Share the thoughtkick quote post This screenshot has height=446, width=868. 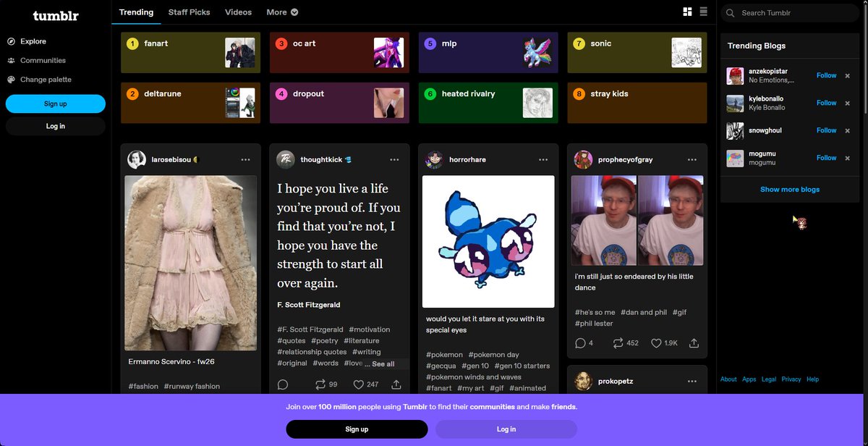pos(396,384)
